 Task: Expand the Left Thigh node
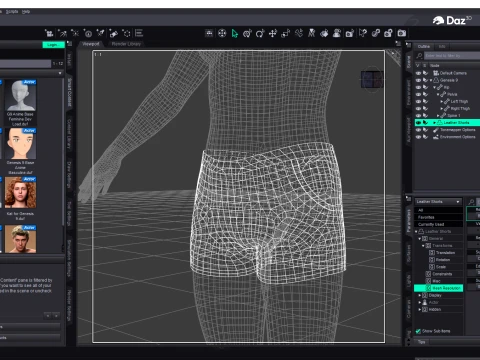tap(442, 101)
